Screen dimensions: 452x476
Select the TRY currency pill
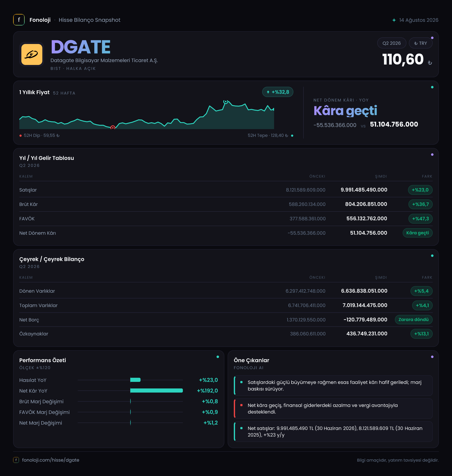click(x=420, y=43)
